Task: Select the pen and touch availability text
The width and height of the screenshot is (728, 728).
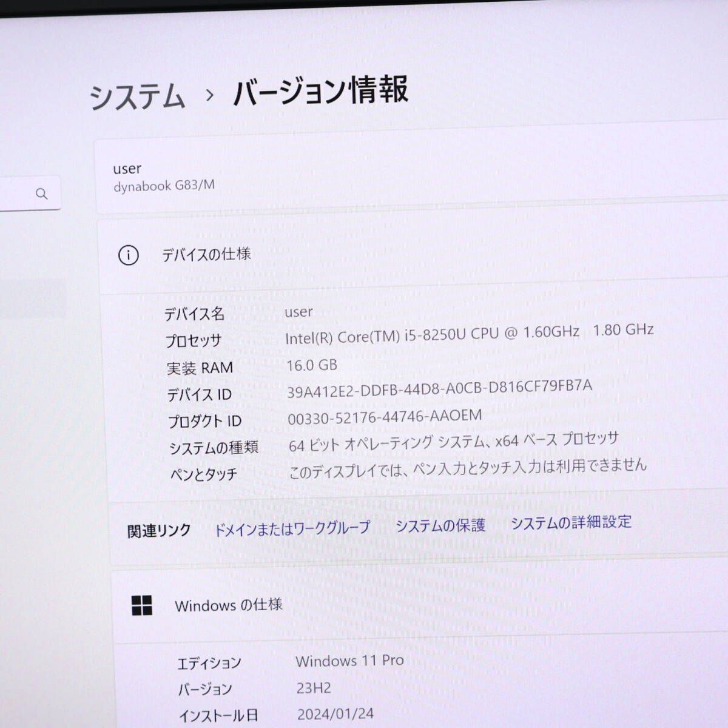Action: 468,468
